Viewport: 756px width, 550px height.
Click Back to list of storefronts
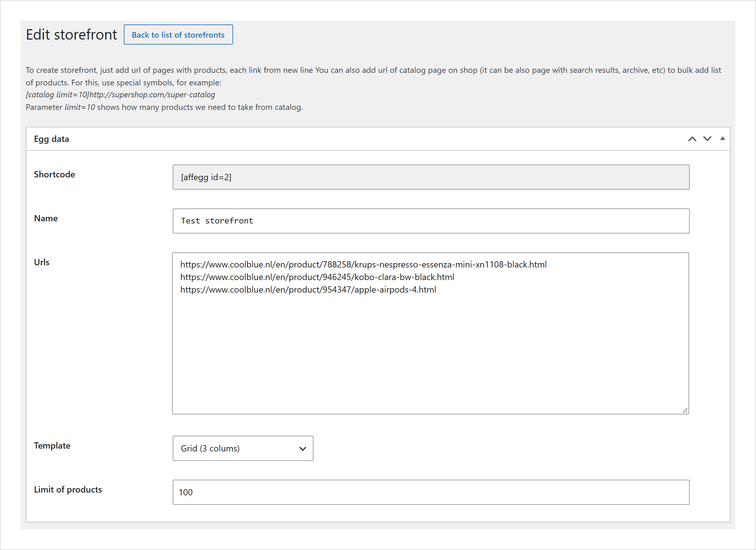178,35
